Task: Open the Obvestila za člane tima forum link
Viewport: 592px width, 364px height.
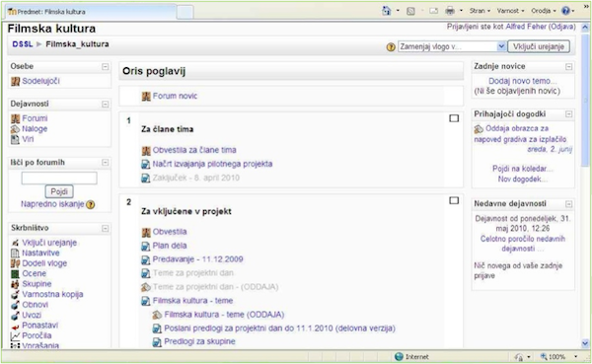Action: [x=194, y=150]
